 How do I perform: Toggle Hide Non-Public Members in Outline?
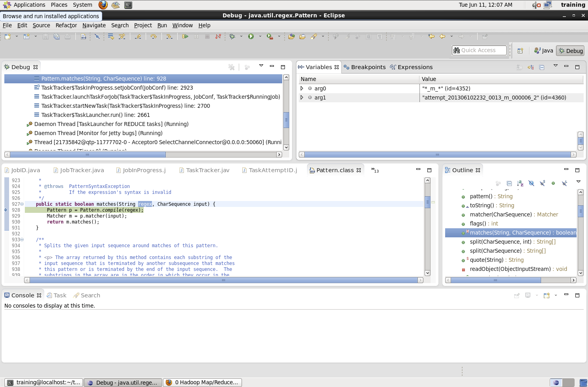[553, 183]
